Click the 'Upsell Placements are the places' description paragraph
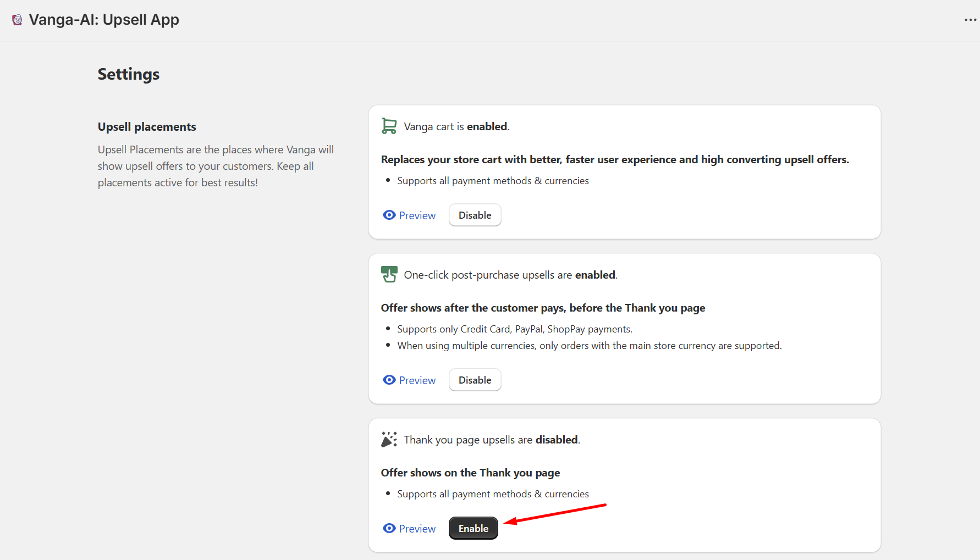 (216, 166)
